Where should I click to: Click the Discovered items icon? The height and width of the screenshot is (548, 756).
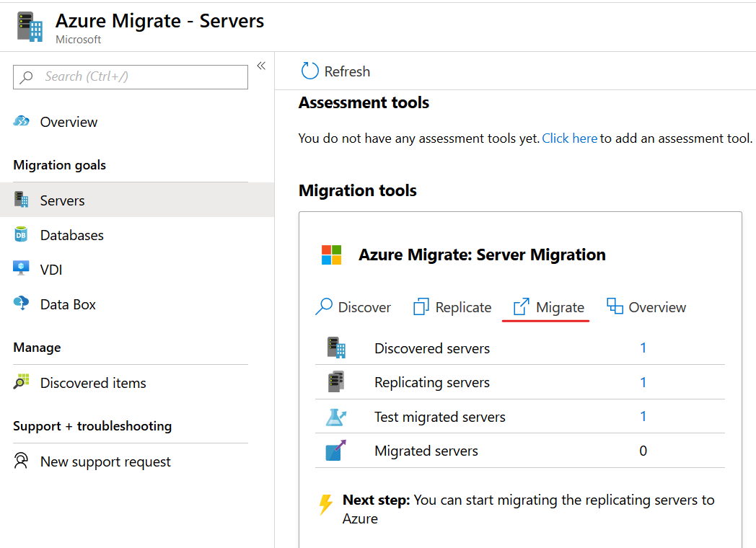21,381
